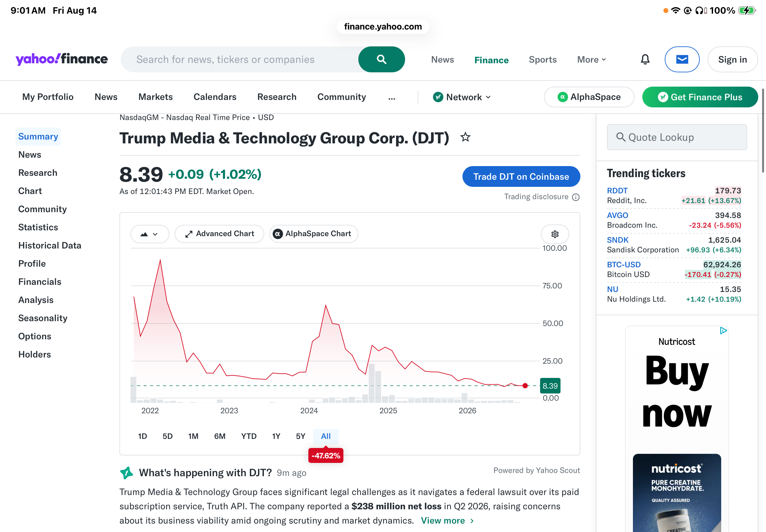Click View more link under DJT summary

point(447,521)
